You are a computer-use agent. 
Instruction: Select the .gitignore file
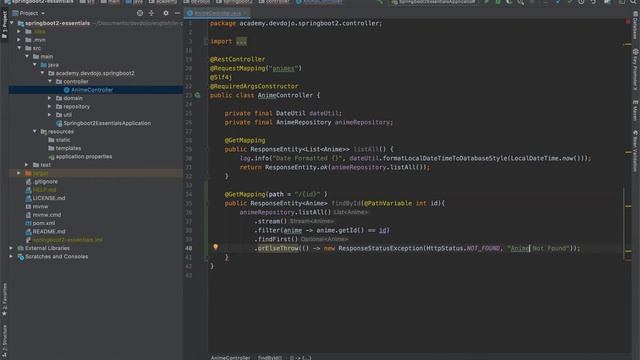(x=45, y=182)
